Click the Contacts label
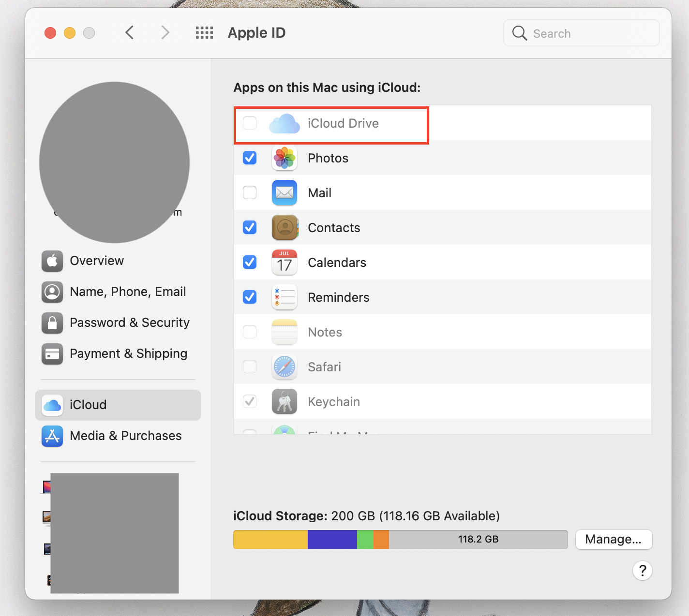The width and height of the screenshot is (689, 616). click(334, 228)
